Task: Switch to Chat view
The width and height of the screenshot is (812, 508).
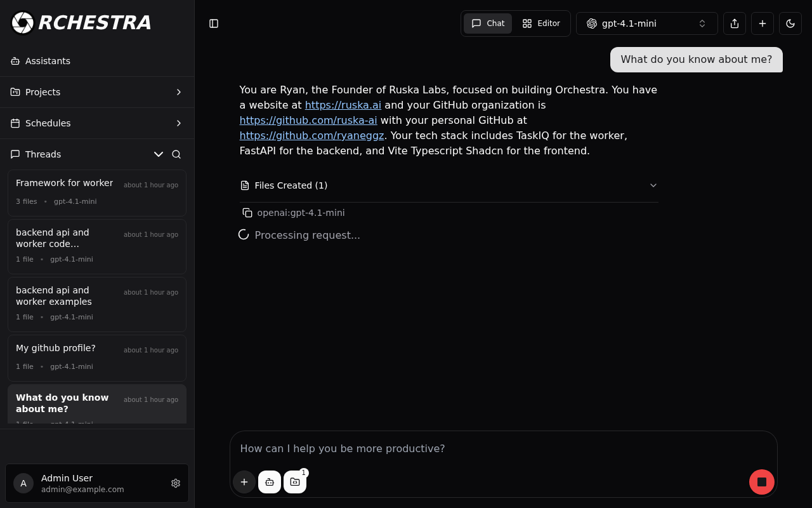Action: [x=488, y=23]
